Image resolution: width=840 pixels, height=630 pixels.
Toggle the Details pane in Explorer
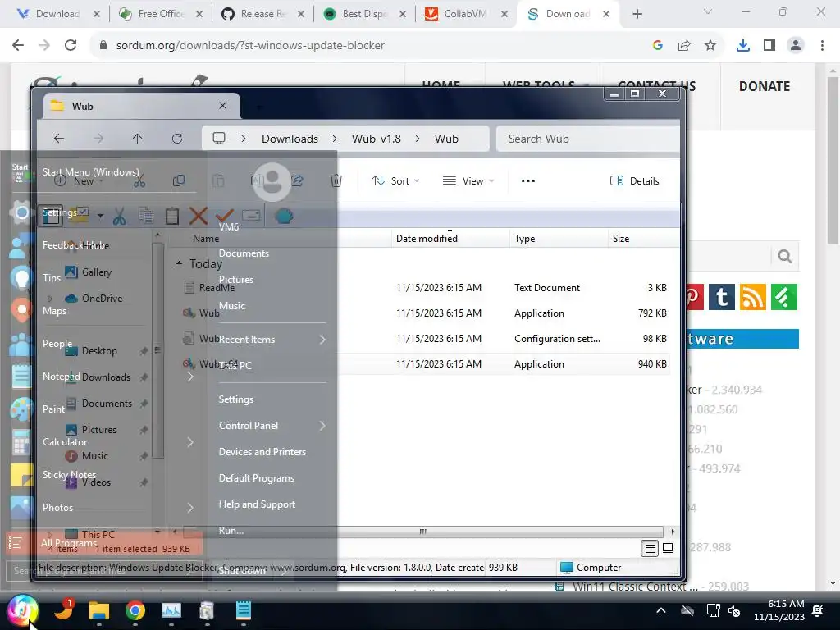click(634, 181)
